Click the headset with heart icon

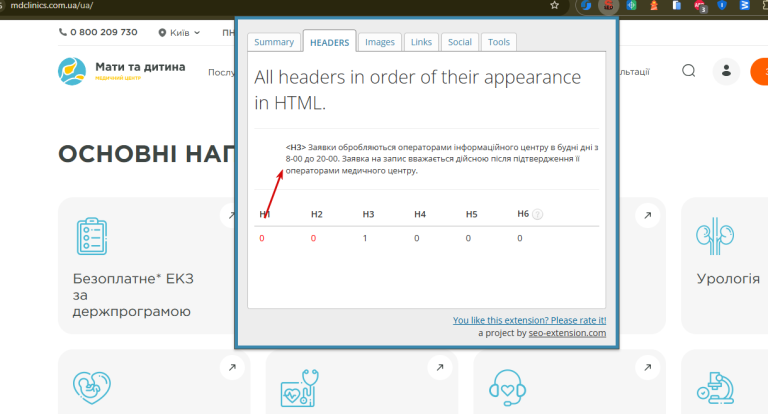point(507,387)
